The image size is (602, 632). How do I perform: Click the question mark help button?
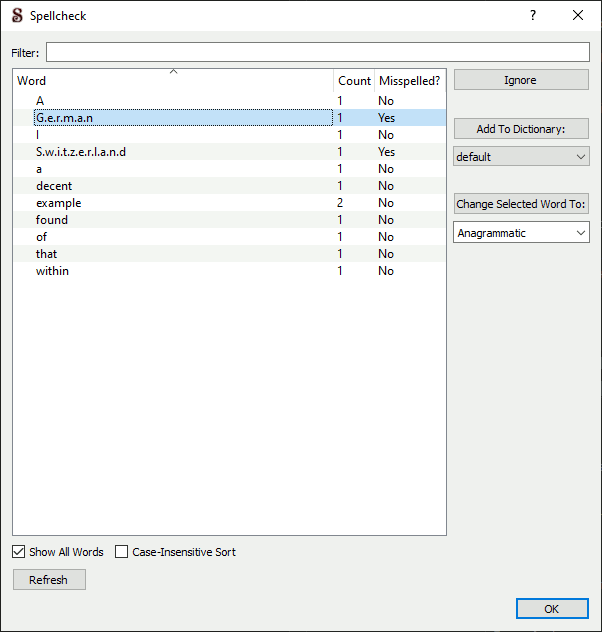click(x=533, y=16)
